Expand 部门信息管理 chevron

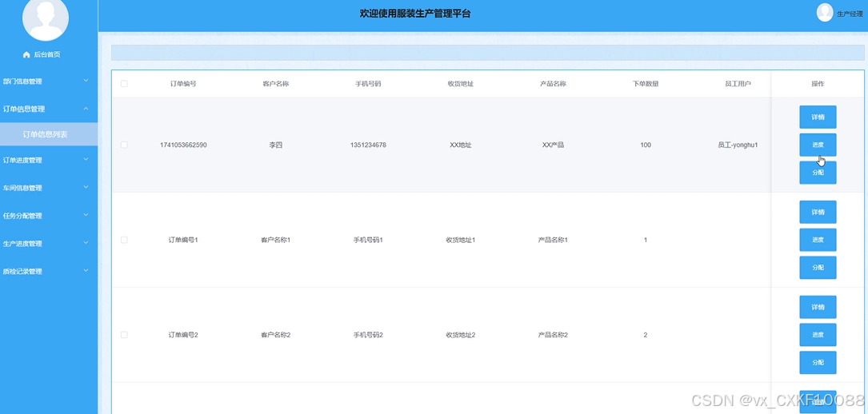[x=86, y=81]
